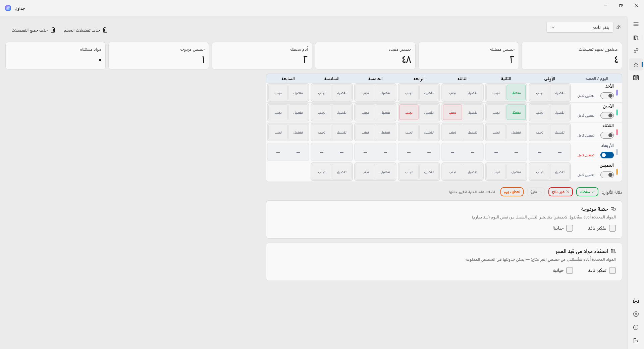
Task: Click حذف جميع التفضيلات button
Action: click(33, 30)
